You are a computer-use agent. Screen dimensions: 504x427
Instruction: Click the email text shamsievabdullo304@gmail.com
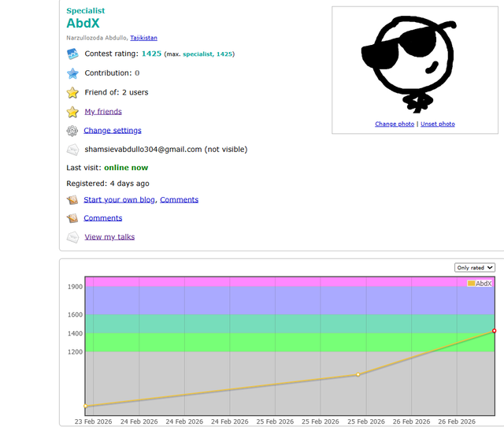[x=143, y=150]
